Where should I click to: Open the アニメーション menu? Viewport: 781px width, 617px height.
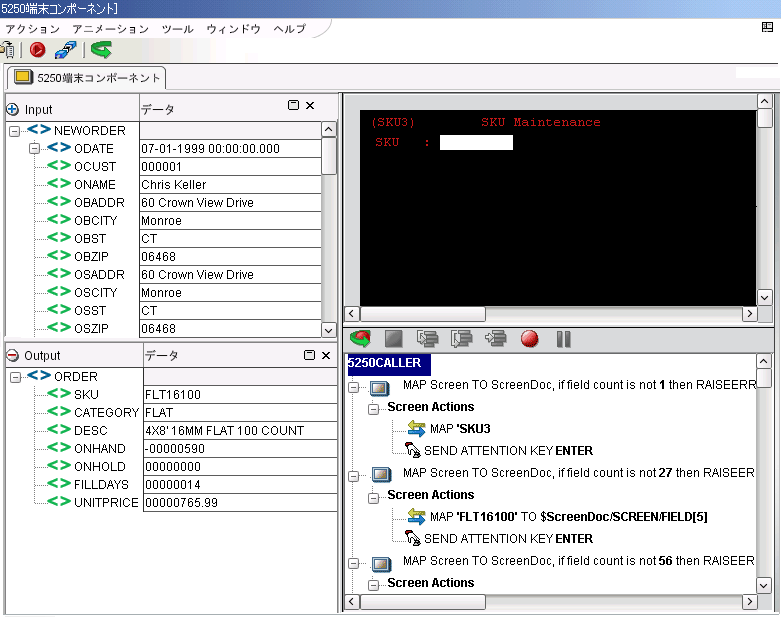point(111,29)
